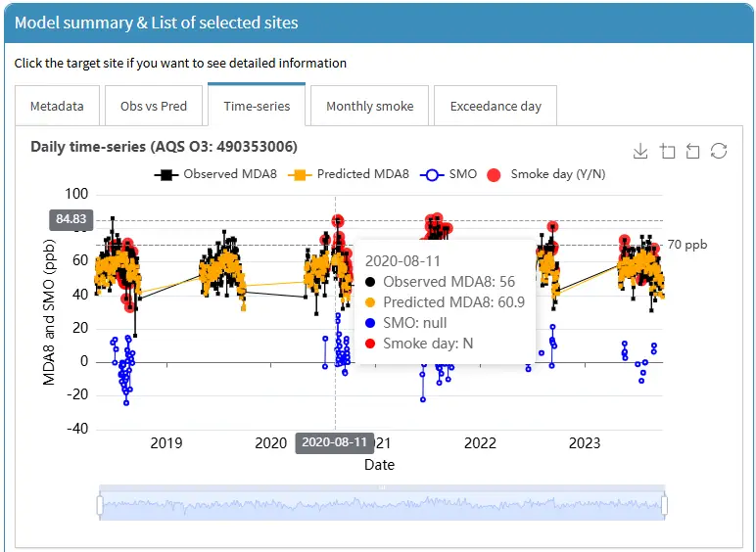Activate the area zoom tool icon
This screenshot has width=756, height=552.
coord(668,151)
